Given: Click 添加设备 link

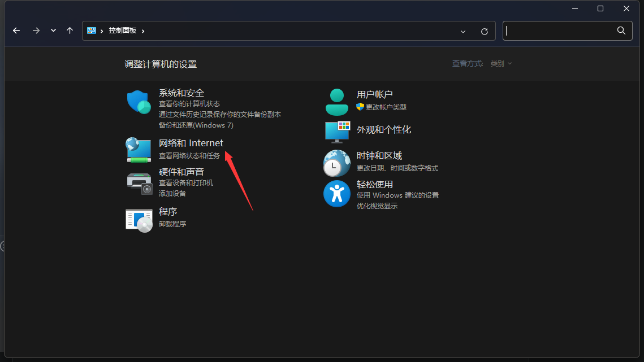Looking at the screenshot, I should tap(172, 193).
